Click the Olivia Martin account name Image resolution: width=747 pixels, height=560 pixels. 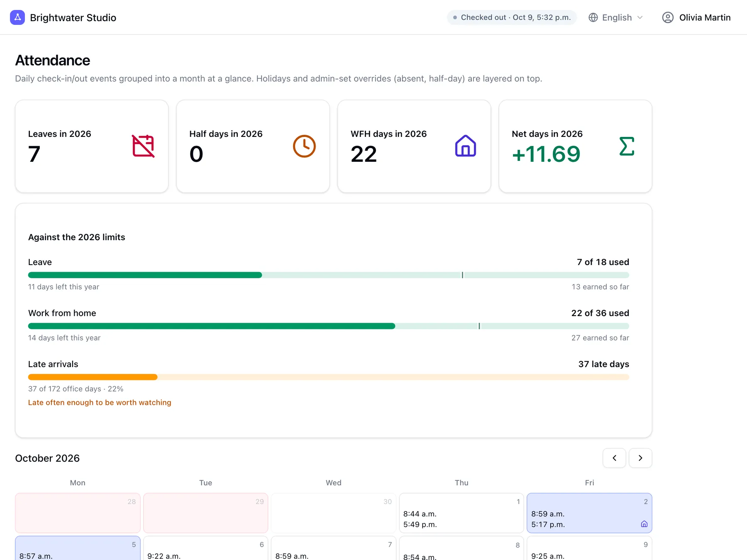click(x=705, y=17)
